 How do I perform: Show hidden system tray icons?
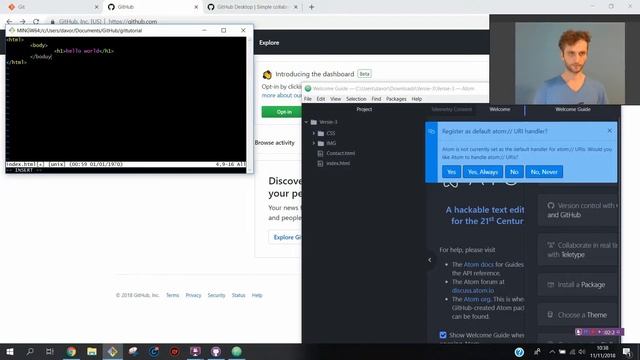click(552, 352)
